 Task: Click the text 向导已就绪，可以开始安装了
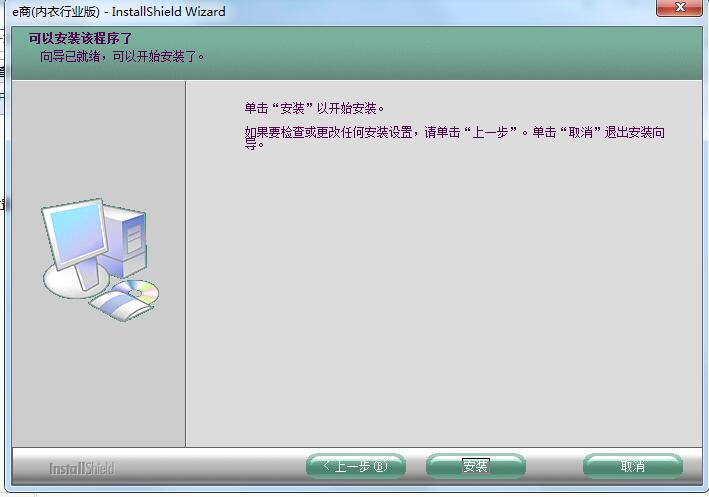(x=122, y=57)
